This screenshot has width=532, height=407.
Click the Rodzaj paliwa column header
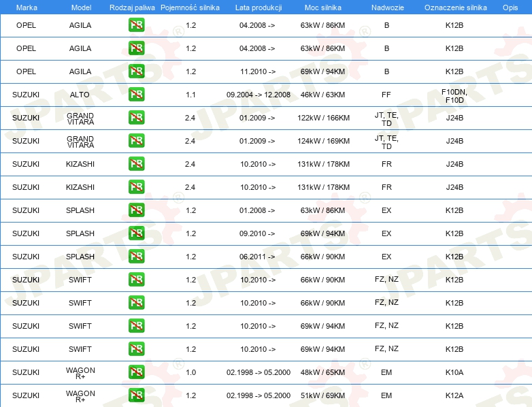point(132,7)
